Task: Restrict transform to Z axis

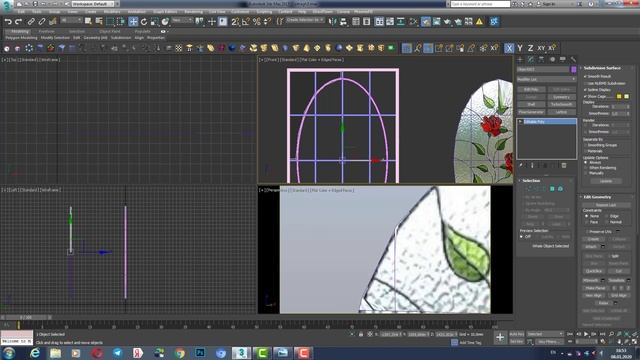Action: click(x=530, y=48)
